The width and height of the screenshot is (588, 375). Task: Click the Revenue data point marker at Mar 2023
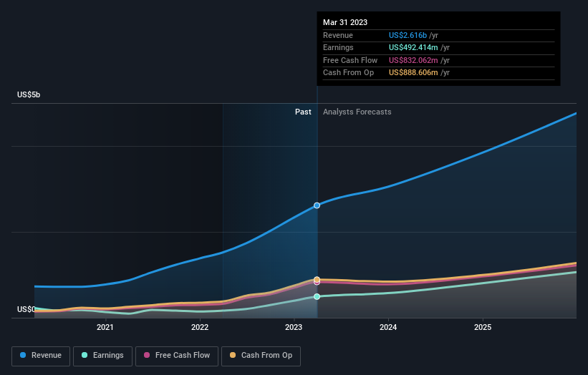317,205
